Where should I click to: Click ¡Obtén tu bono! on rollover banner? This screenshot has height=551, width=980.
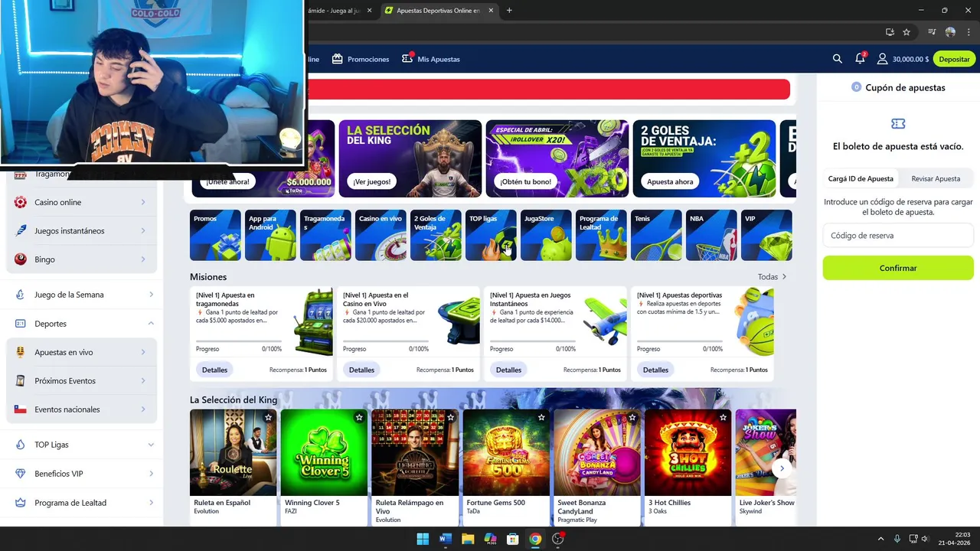point(525,181)
